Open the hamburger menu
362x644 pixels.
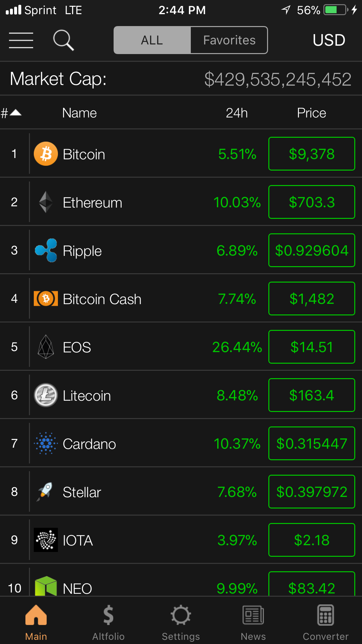pos(21,40)
